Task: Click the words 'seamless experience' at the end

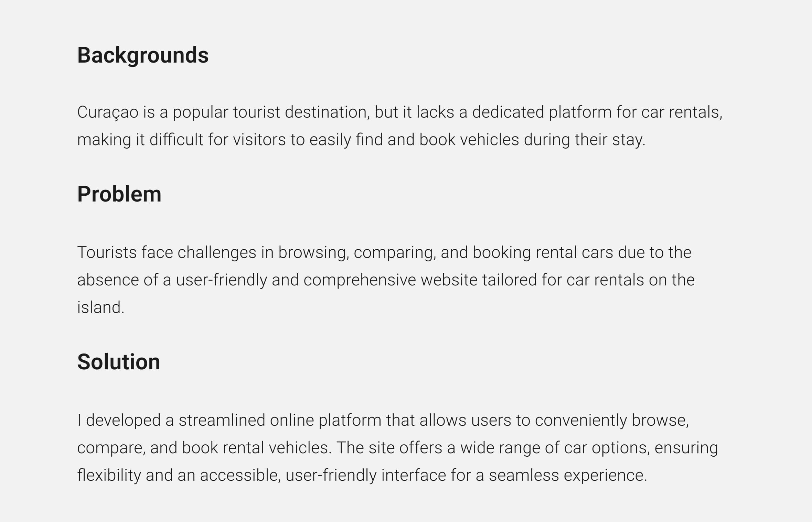Action: 568,476
